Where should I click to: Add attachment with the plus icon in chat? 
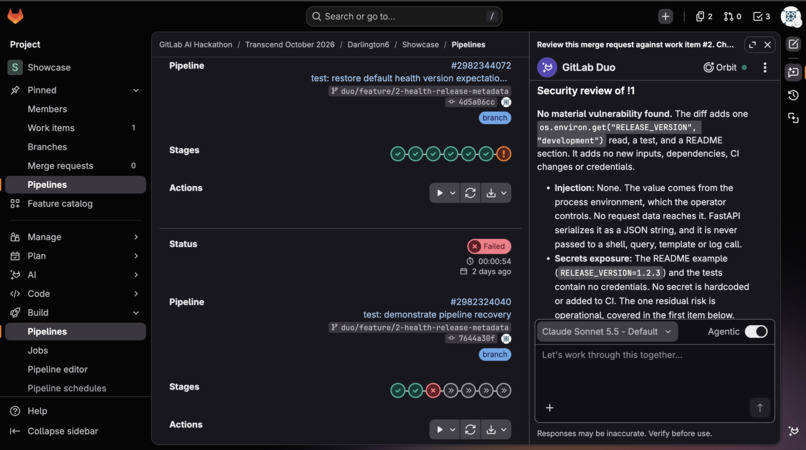549,408
